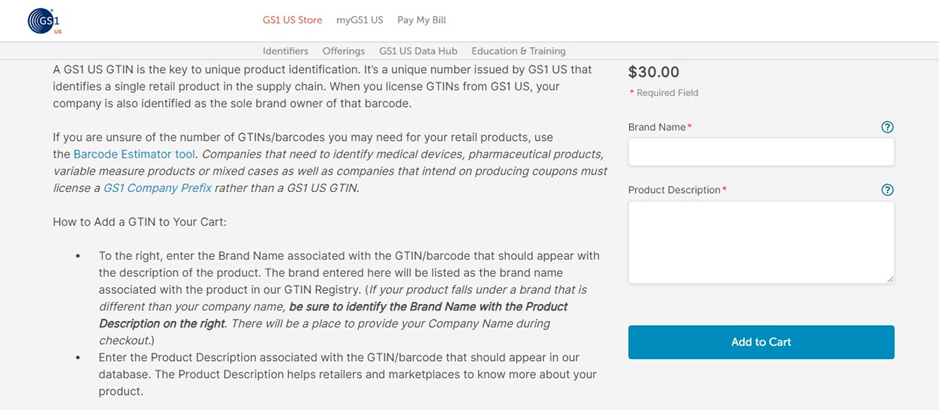Focus the Product Description text area
Image resolution: width=939 pixels, height=410 pixels.
[x=761, y=242]
